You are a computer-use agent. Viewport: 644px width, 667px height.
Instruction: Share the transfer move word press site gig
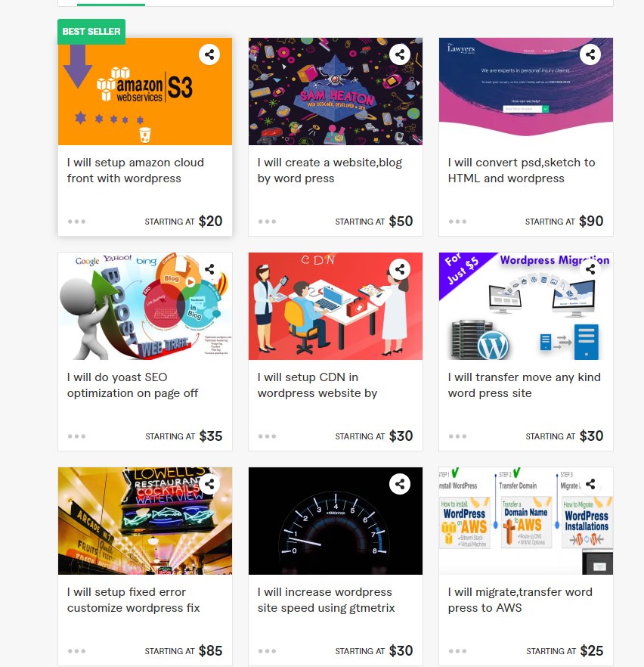point(590,269)
